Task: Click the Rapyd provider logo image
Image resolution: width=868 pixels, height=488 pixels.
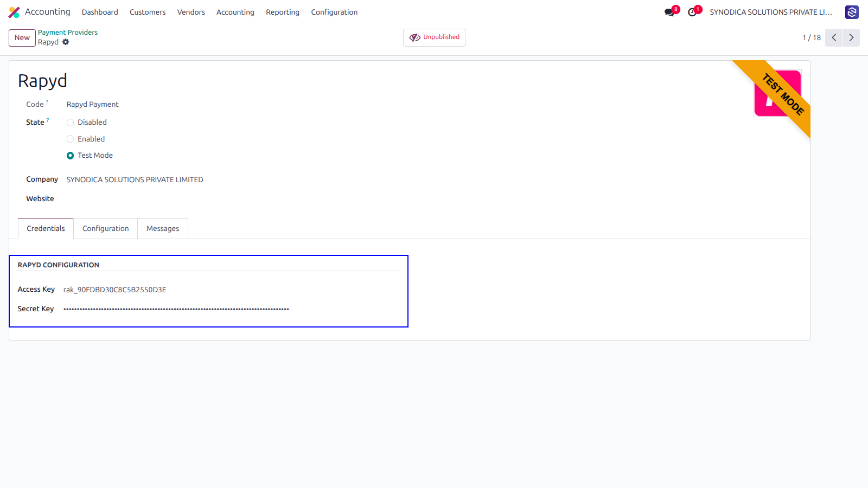Action: 777,93
